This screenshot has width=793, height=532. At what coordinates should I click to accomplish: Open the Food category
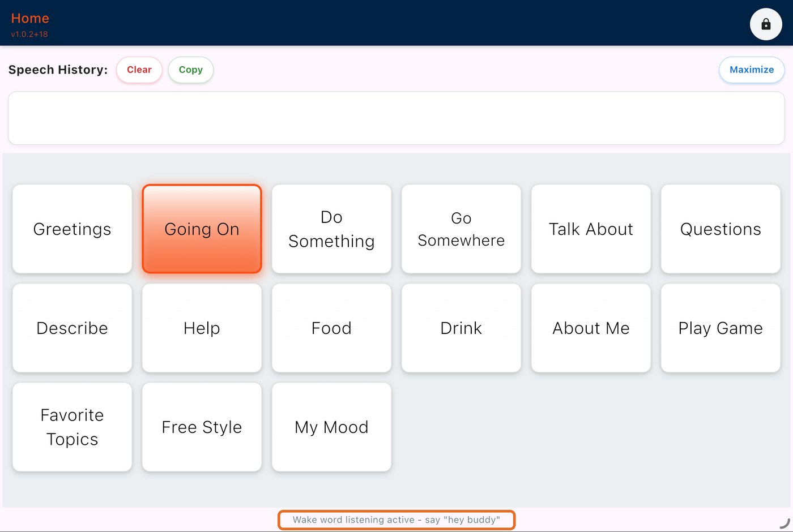point(331,328)
